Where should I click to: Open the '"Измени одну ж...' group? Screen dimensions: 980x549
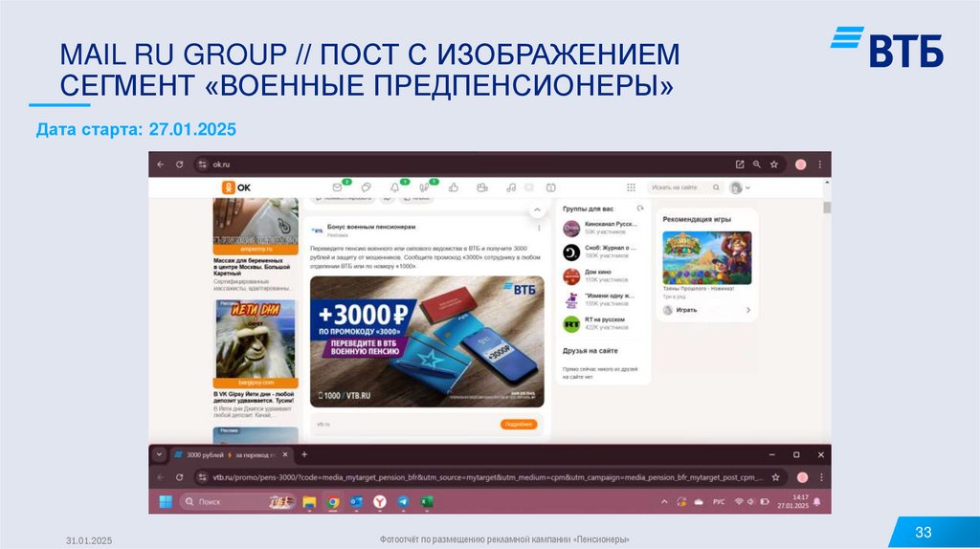tap(610, 296)
